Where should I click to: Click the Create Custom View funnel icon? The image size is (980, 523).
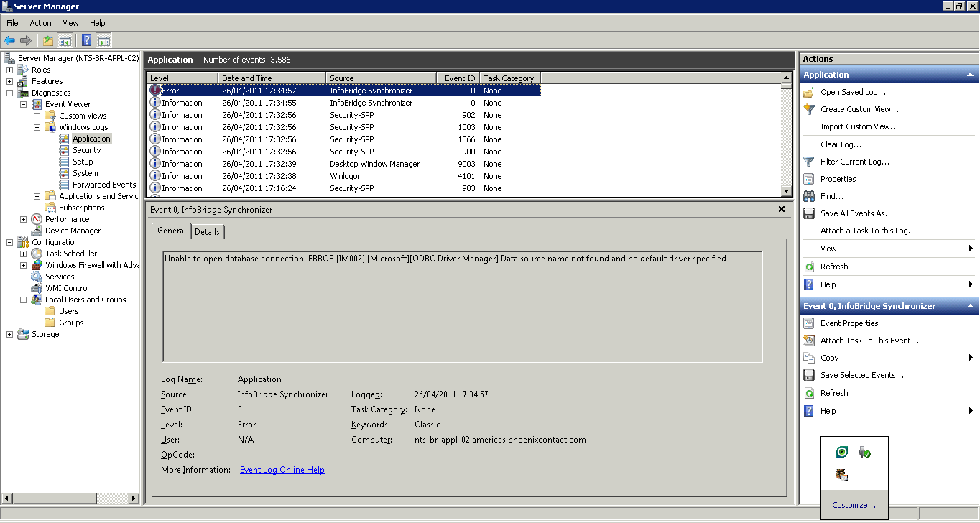809,109
